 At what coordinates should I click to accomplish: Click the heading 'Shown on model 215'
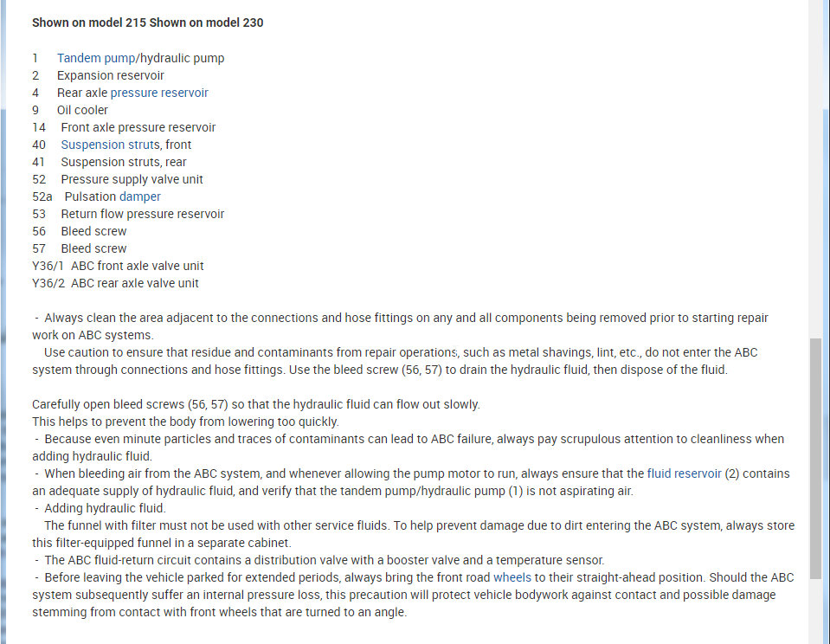tap(88, 23)
